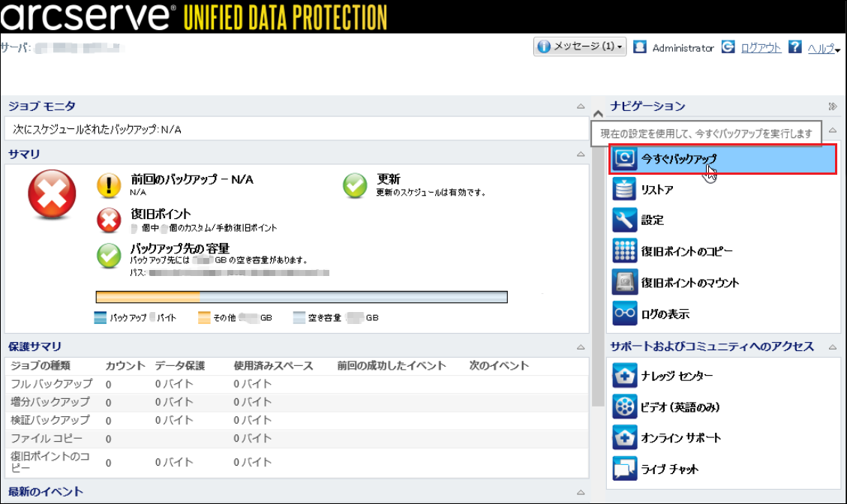This screenshot has height=504, width=847.
Task: Collapse the サマリ panel
Action: pyautogui.click(x=581, y=154)
